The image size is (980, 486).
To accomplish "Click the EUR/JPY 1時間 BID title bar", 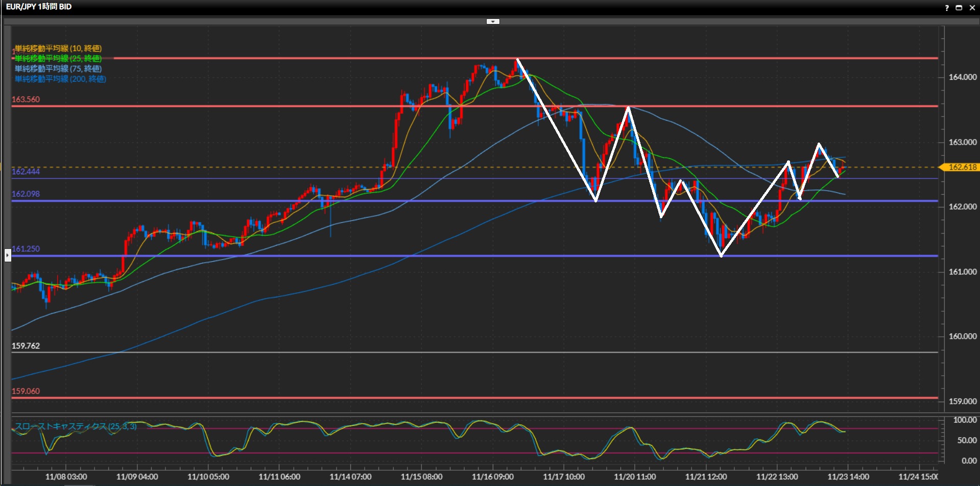I will (39, 7).
